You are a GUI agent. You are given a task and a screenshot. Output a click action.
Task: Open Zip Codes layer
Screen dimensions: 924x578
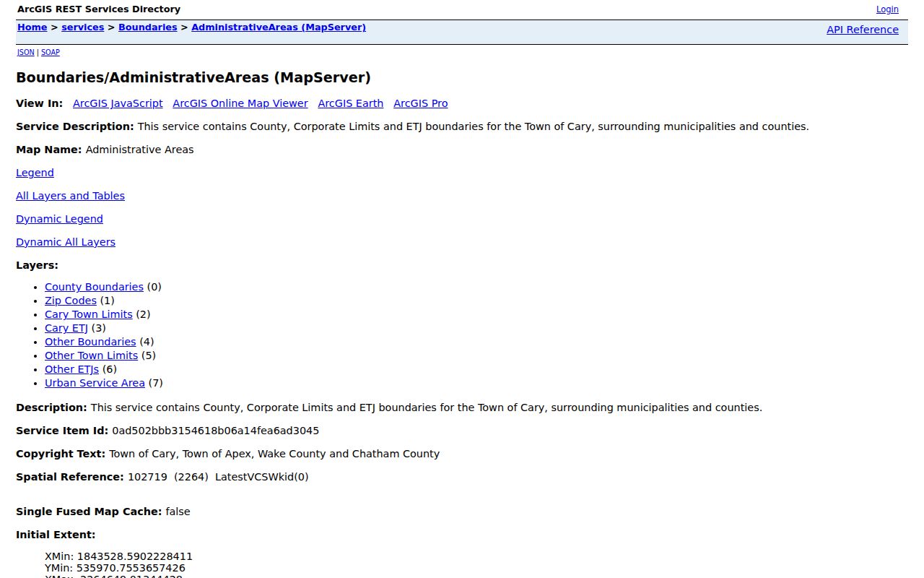click(71, 301)
